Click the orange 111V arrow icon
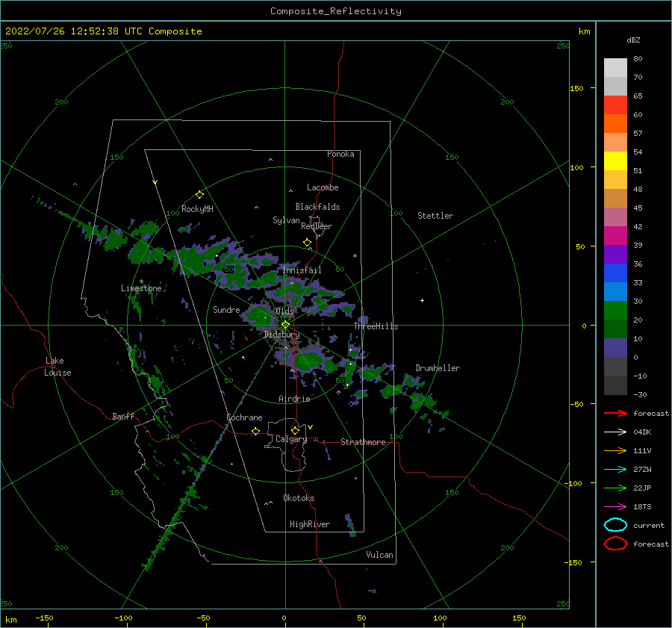Viewport: 672px width, 628px height. 615,450
